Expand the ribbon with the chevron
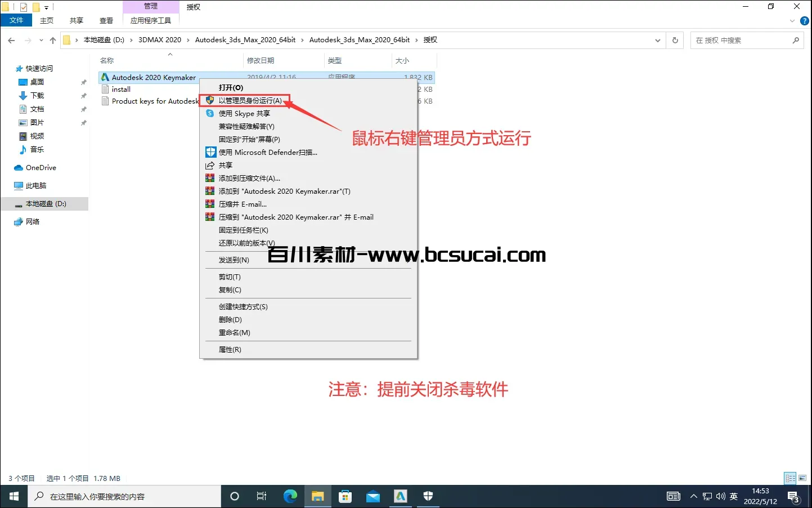This screenshot has width=812, height=508. tap(792, 21)
